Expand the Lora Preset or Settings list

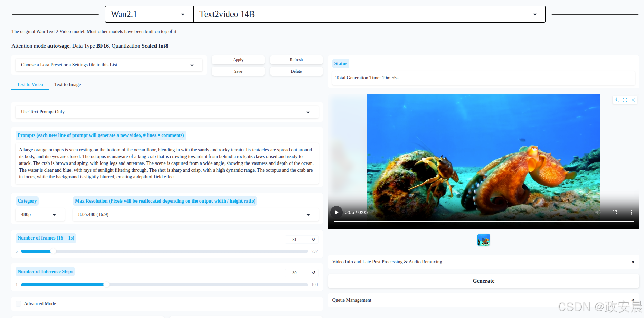pyautogui.click(x=108, y=65)
